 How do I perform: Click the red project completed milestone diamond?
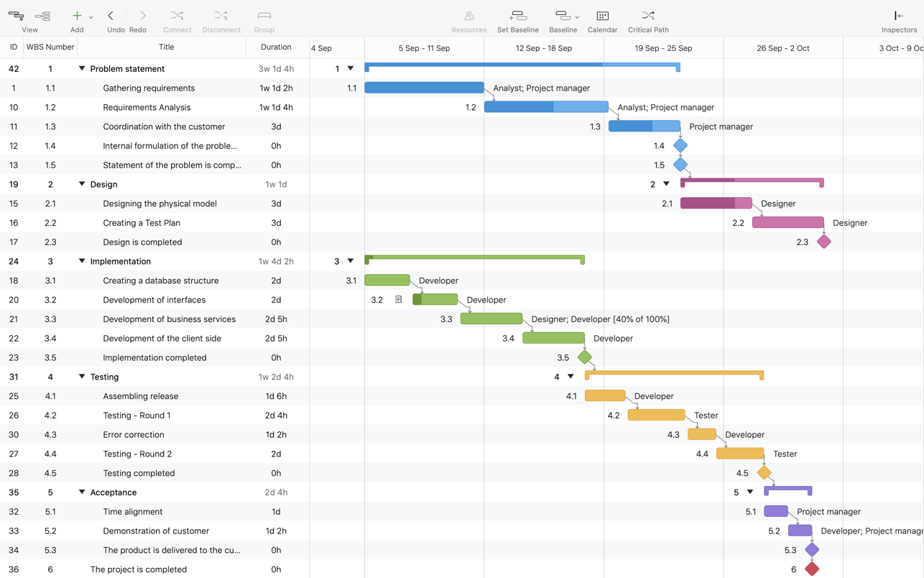[x=812, y=569]
